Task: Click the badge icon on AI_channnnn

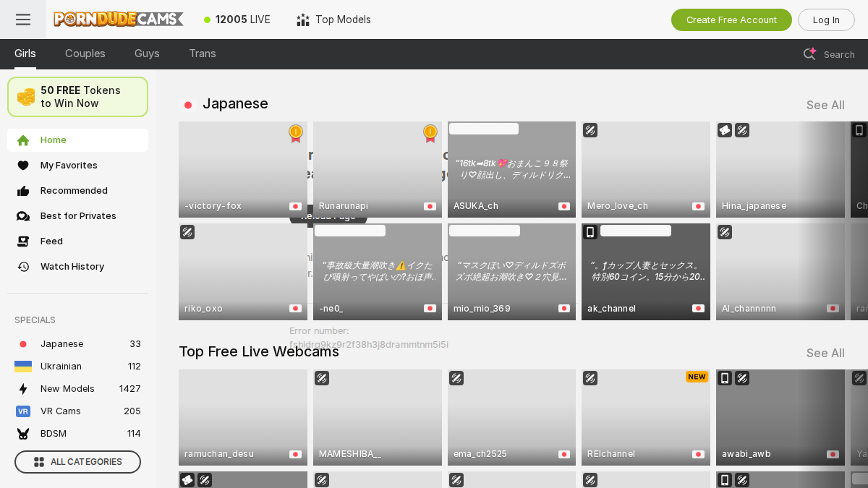Action: click(x=725, y=232)
